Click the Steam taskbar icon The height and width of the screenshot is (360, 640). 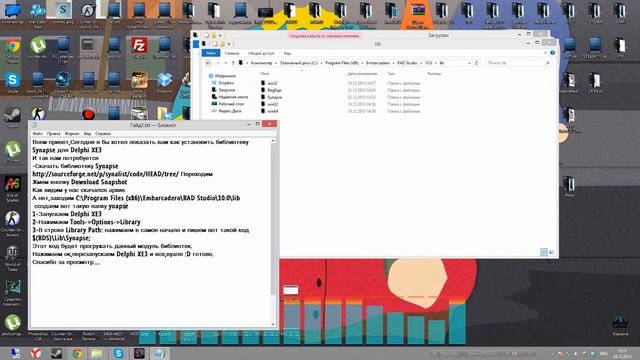point(56,353)
